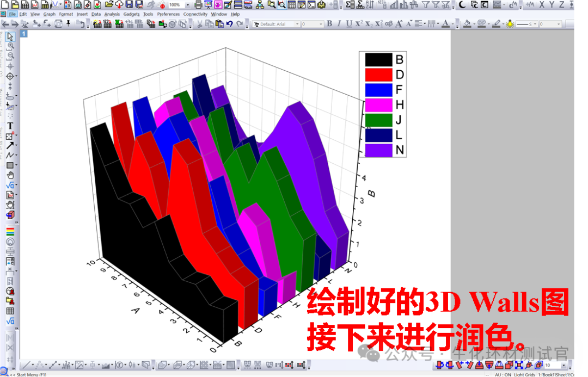Expand the font color A dropdown arrow
Screen dimensions: 588x377
452,24
